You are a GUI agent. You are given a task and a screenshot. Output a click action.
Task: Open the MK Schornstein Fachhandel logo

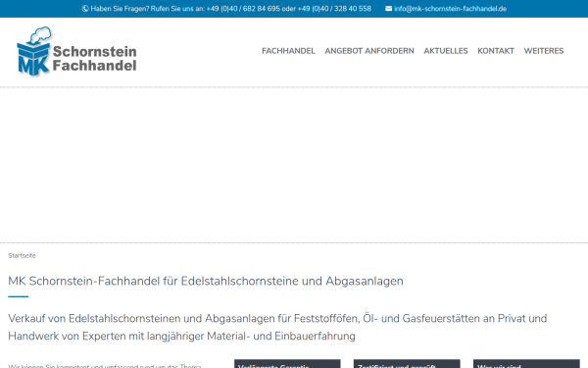pos(76,52)
